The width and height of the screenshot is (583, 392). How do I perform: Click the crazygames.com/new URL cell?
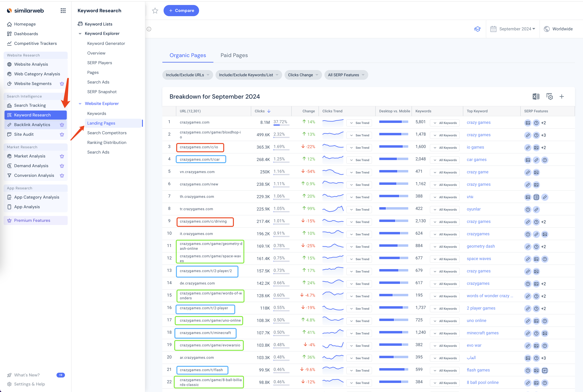tap(199, 184)
